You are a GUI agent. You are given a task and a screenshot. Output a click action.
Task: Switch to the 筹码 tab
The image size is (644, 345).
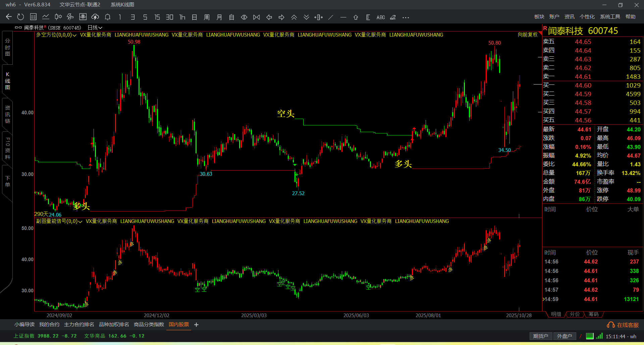tap(593, 314)
